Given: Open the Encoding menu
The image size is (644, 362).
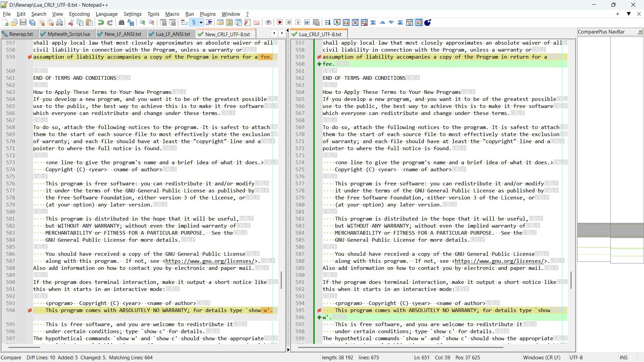Looking at the screenshot, I should point(79,14).
